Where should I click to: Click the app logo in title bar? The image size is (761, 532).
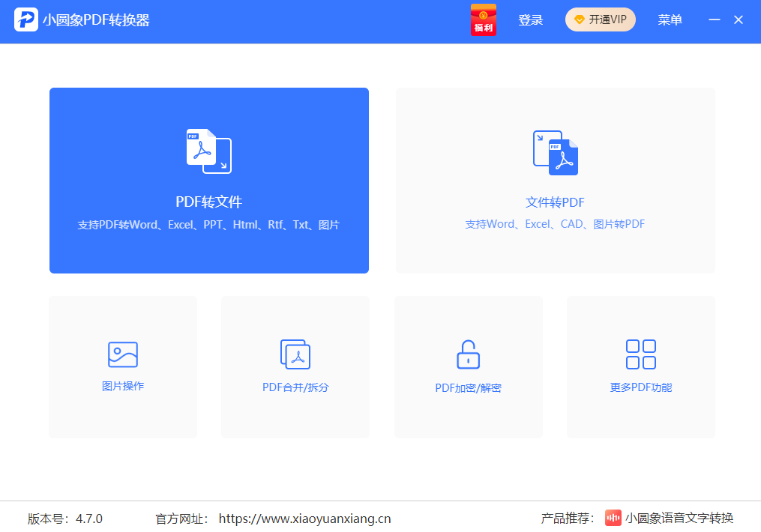(x=27, y=20)
